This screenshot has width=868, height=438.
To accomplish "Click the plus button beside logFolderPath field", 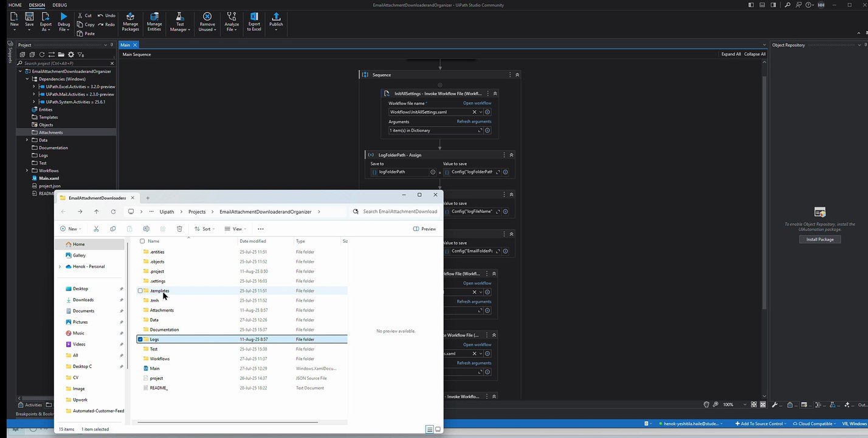I will pos(433,172).
